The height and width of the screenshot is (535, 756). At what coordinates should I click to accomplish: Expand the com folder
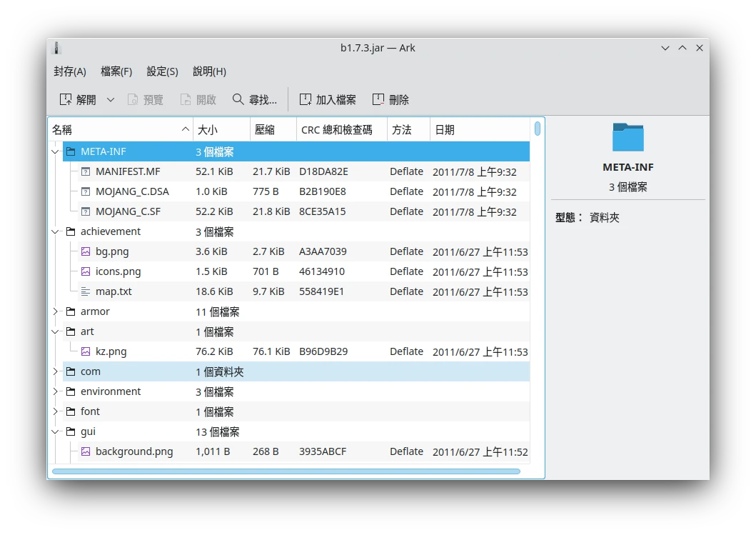[x=56, y=371]
